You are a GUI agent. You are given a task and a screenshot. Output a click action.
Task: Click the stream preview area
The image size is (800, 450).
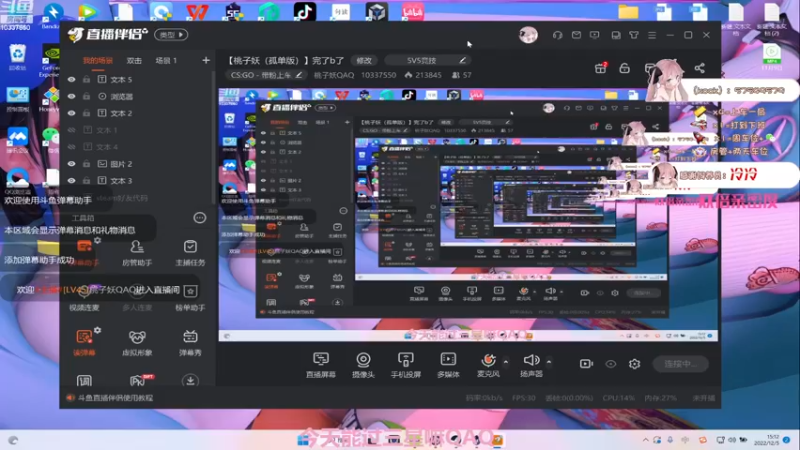tap(468, 214)
